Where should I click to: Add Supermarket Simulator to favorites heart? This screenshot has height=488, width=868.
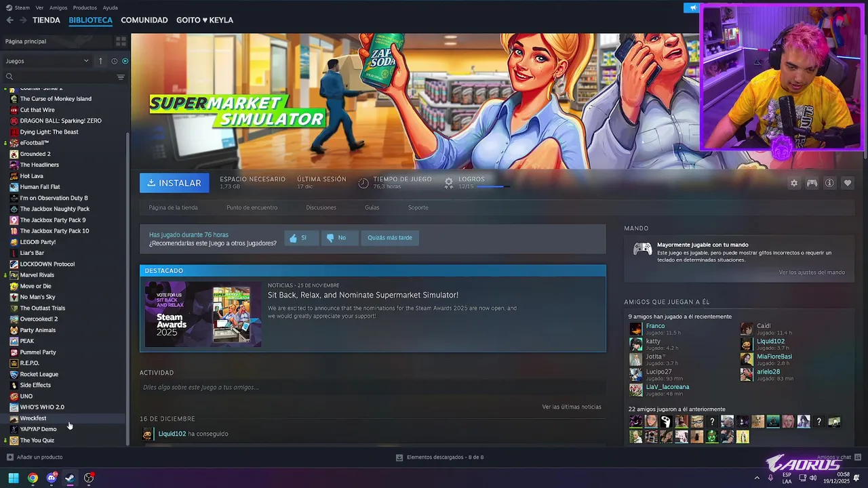coord(847,183)
